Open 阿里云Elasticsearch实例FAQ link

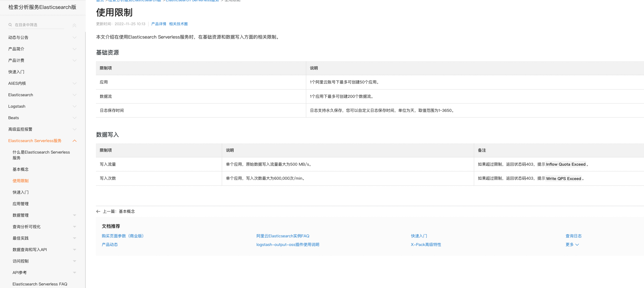point(283,236)
